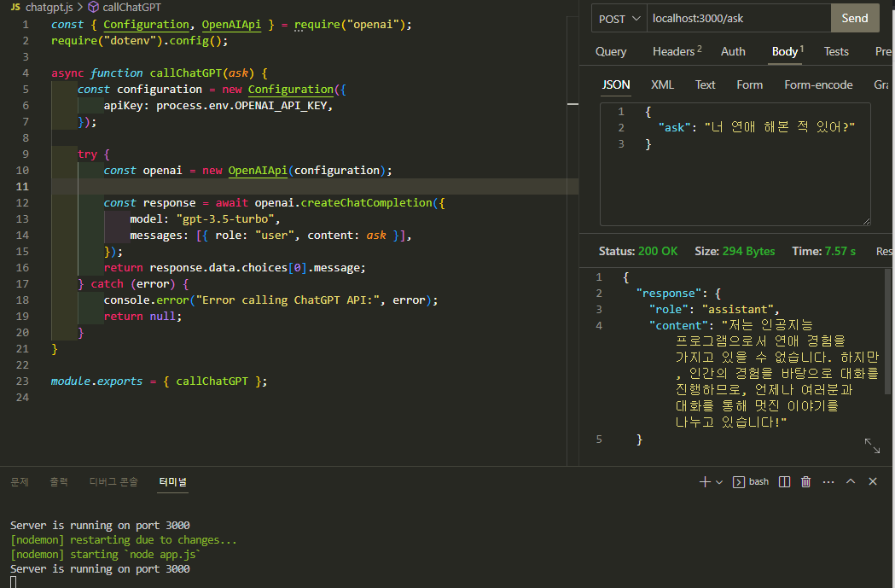Click the "role": "assistant" response line
This screenshot has width=895, height=588.
[x=713, y=310]
